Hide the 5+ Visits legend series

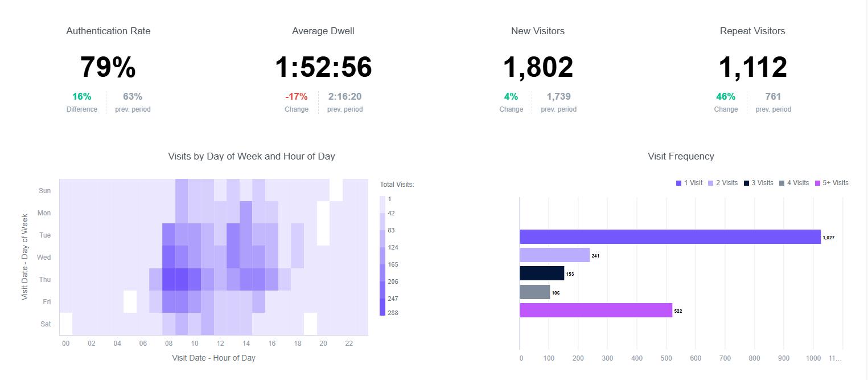click(x=832, y=183)
